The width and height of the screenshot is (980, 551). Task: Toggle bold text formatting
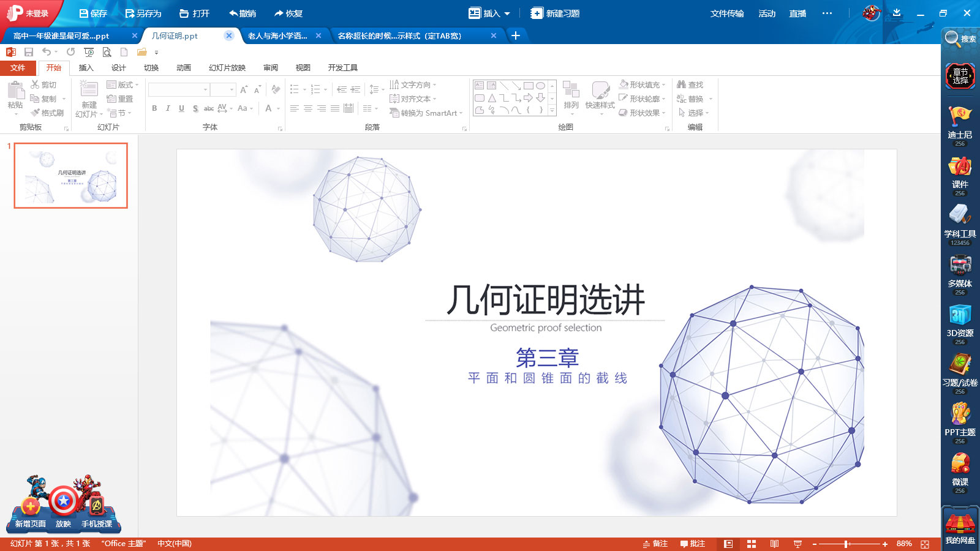pos(154,108)
